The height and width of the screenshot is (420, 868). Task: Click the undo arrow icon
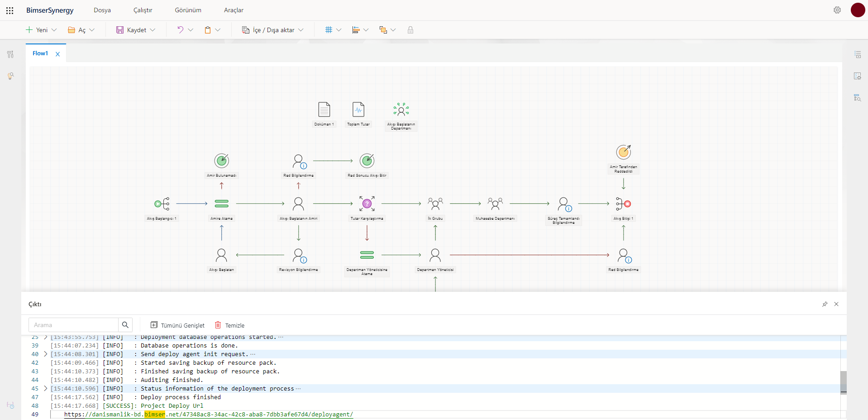pos(180,30)
